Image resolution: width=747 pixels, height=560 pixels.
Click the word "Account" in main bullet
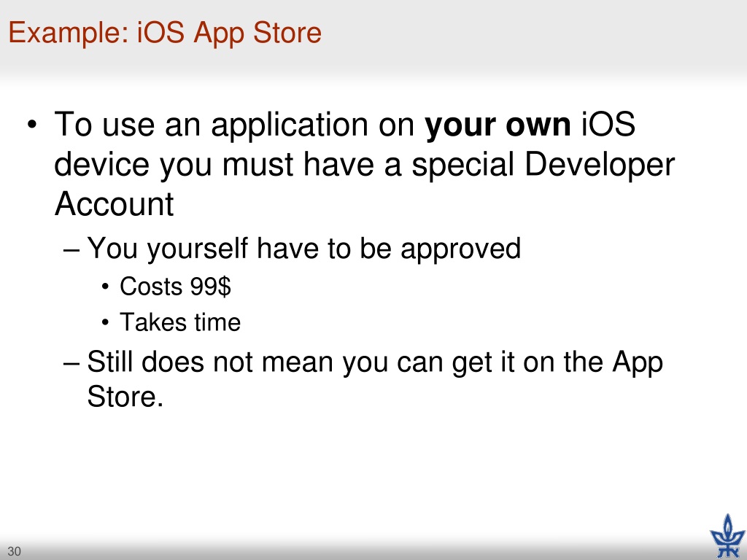pos(114,204)
